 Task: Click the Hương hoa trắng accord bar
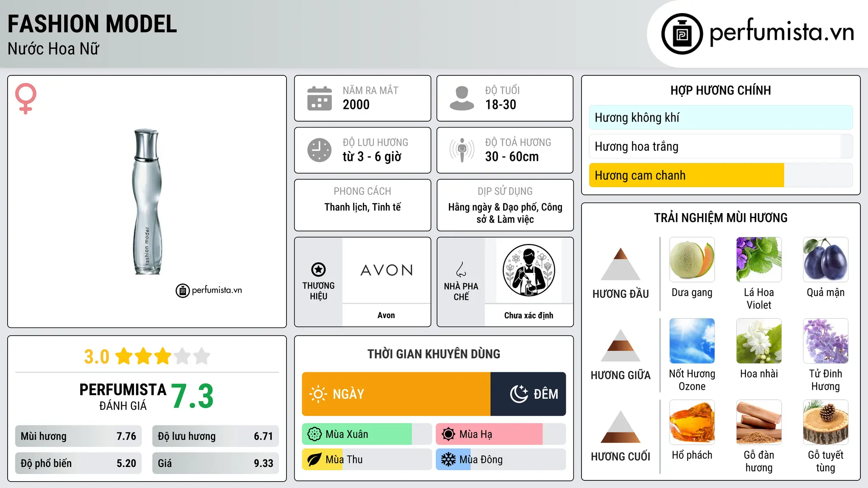(x=721, y=147)
